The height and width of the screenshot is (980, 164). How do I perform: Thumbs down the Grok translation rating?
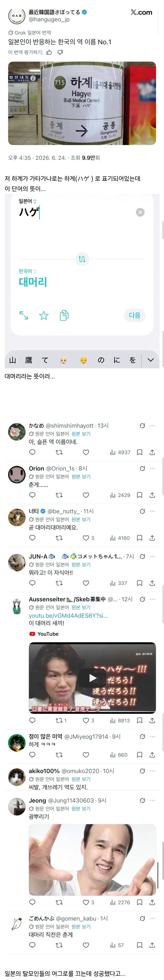pyautogui.click(x=60, y=52)
